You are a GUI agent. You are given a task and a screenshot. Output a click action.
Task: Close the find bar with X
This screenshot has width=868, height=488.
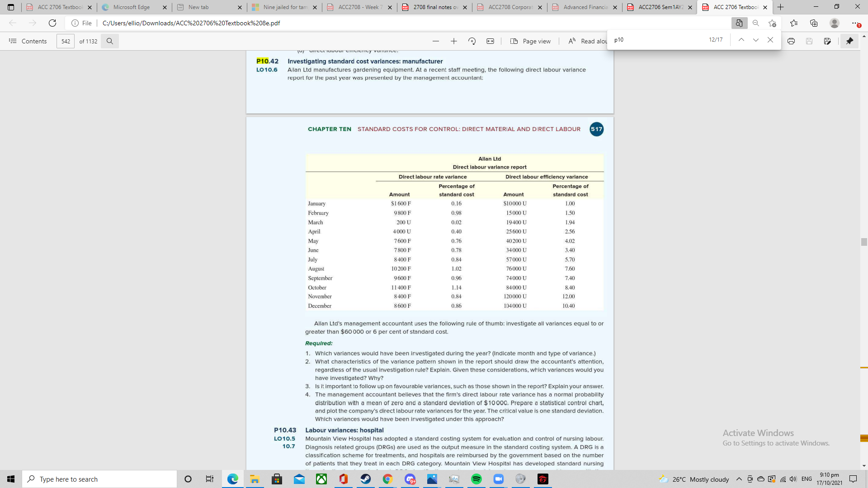pos(771,40)
